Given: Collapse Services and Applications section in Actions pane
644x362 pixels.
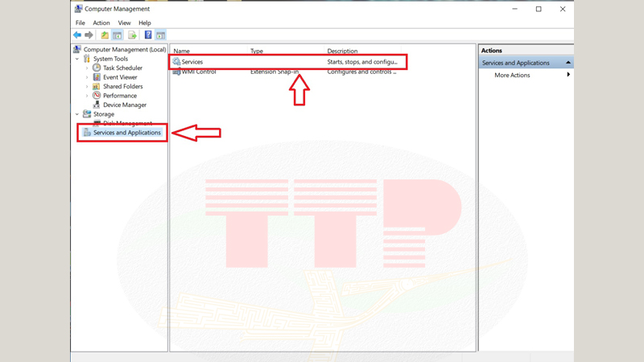Looking at the screenshot, I should pos(568,63).
